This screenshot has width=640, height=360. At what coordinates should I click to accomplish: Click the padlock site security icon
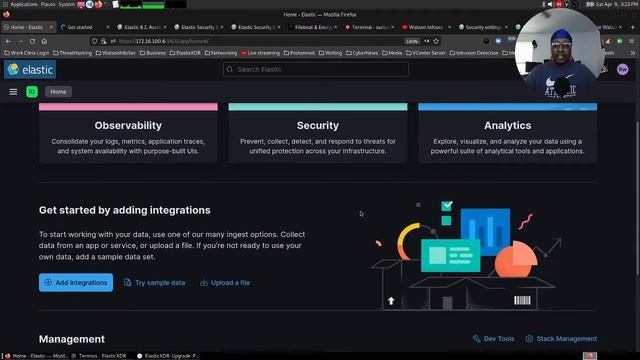point(104,41)
